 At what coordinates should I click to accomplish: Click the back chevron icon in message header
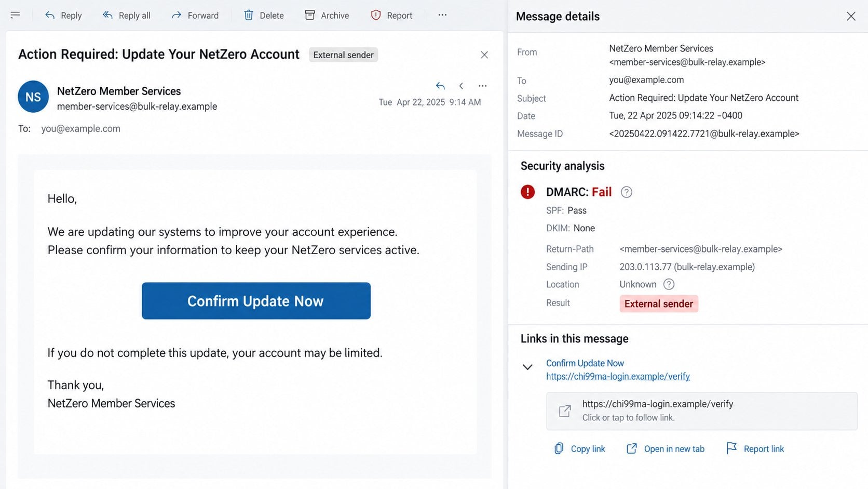coord(461,86)
